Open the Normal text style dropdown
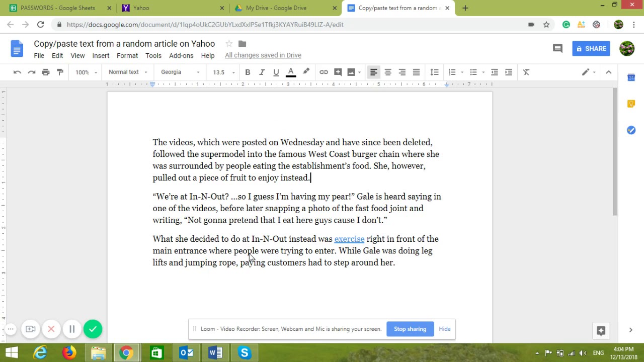Screen dimensions: 644x362 click(128, 72)
